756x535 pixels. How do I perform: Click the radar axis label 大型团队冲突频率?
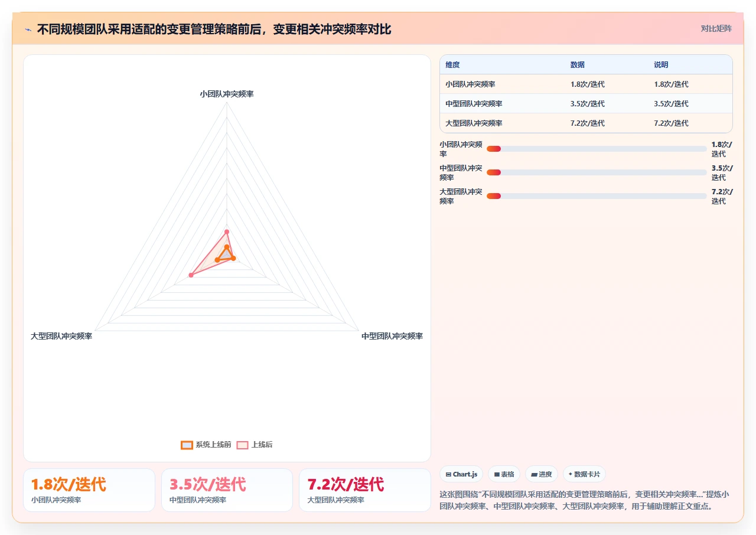(x=61, y=336)
